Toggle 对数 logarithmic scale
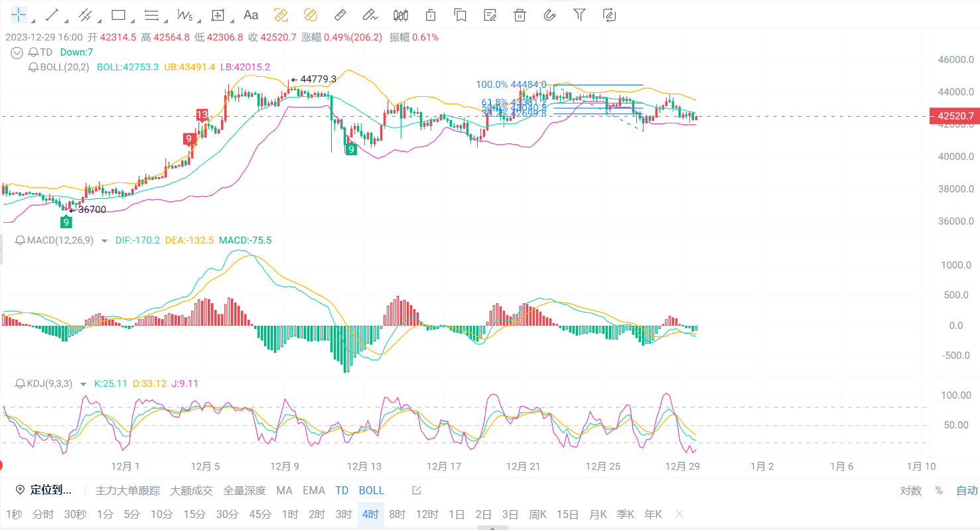This screenshot has width=980, height=530. (910, 491)
